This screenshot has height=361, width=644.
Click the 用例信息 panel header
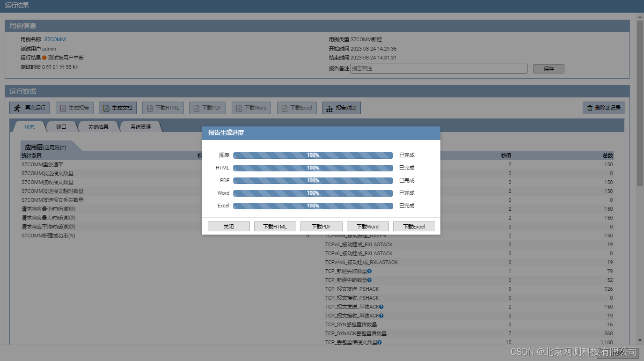[317, 26]
